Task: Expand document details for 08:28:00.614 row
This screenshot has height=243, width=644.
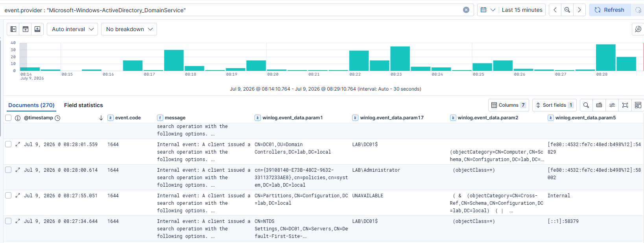Action: tap(18, 170)
